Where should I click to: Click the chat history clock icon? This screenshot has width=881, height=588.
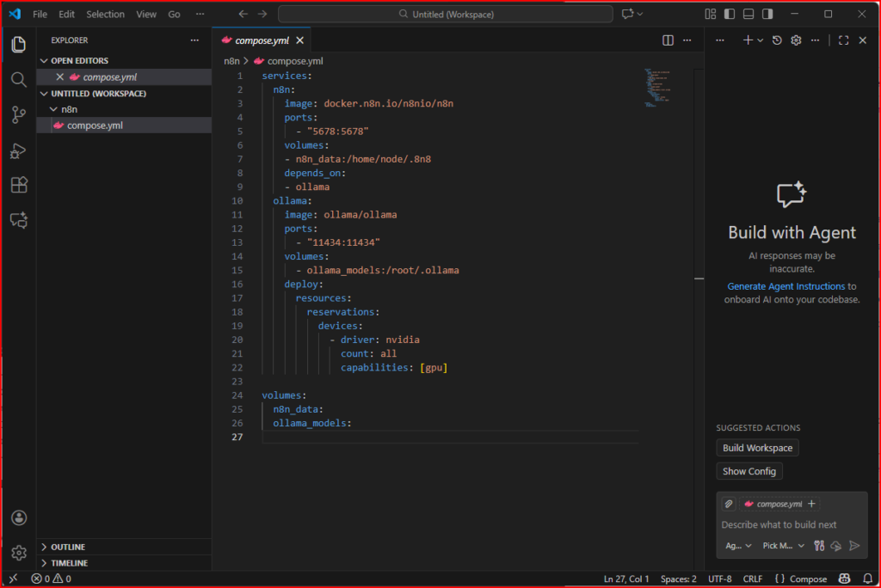(x=777, y=40)
